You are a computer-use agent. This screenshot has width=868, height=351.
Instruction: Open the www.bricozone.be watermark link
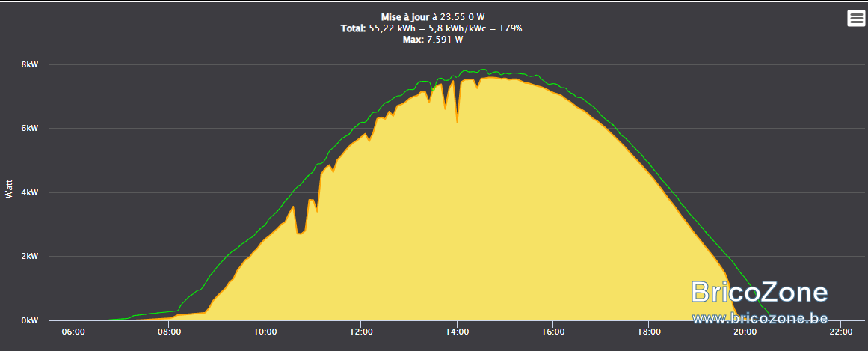760,318
